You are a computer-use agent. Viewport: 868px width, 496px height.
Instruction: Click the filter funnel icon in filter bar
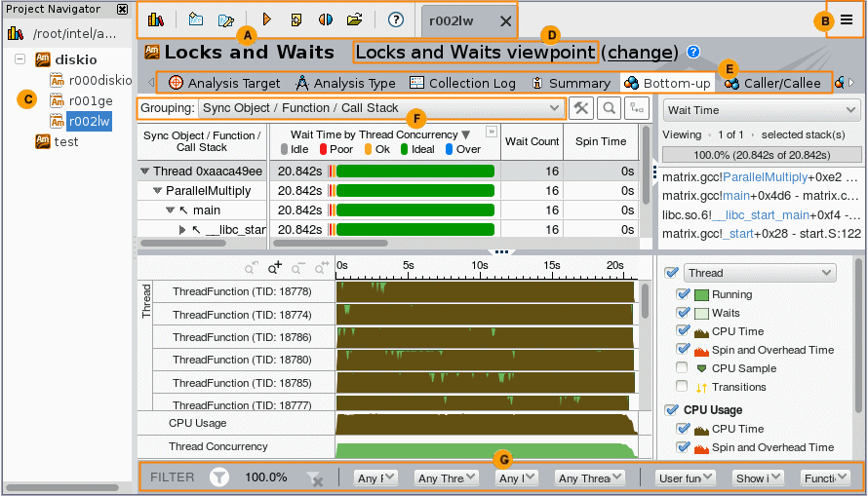coord(219,477)
